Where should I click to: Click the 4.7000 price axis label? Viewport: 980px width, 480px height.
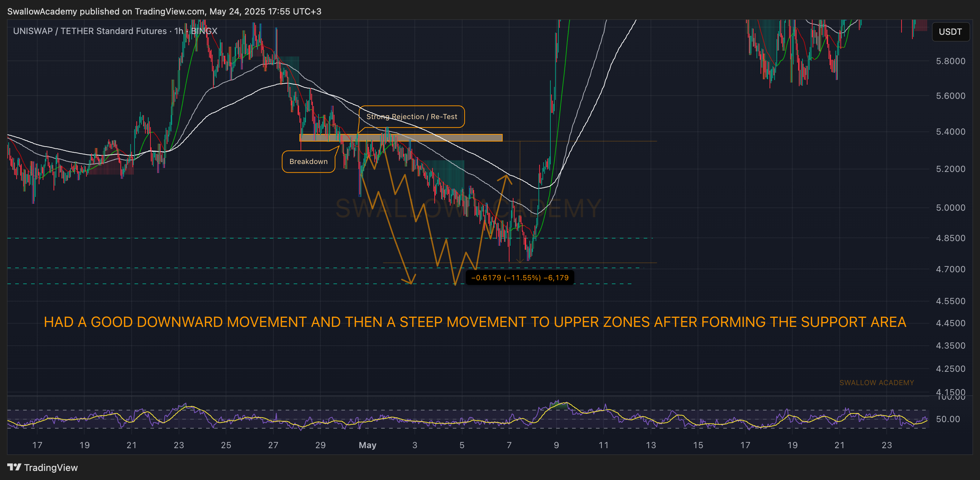(x=950, y=269)
